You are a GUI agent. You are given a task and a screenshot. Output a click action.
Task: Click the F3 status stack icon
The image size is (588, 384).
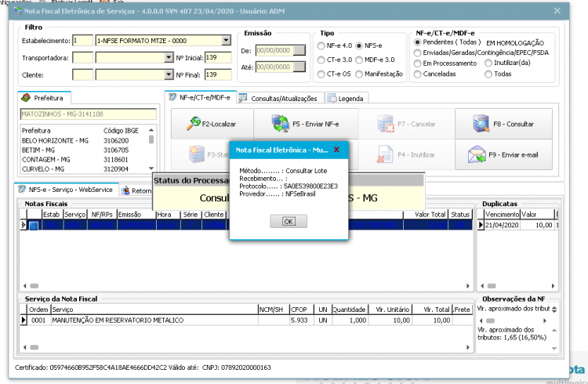(197, 154)
